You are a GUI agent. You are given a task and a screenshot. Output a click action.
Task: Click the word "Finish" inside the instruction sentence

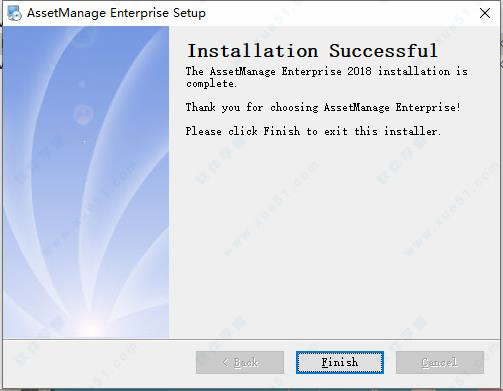click(x=282, y=131)
